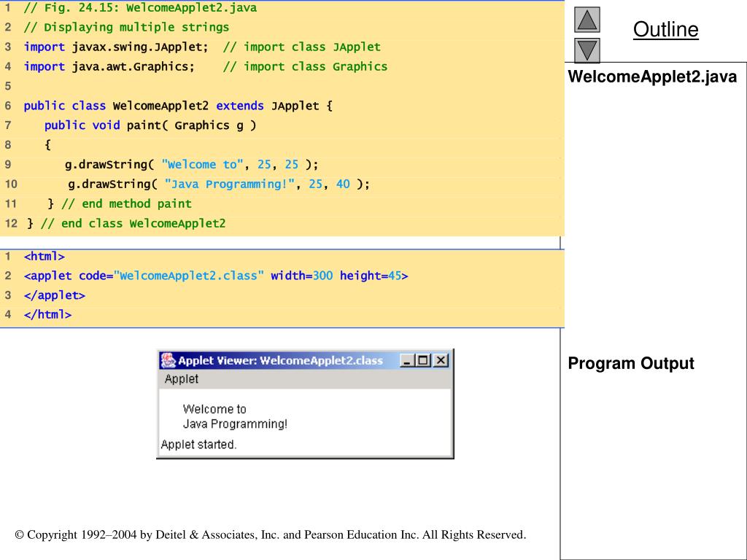Click the maximize icon on the Applet Viewer window

pyautogui.click(x=423, y=359)
